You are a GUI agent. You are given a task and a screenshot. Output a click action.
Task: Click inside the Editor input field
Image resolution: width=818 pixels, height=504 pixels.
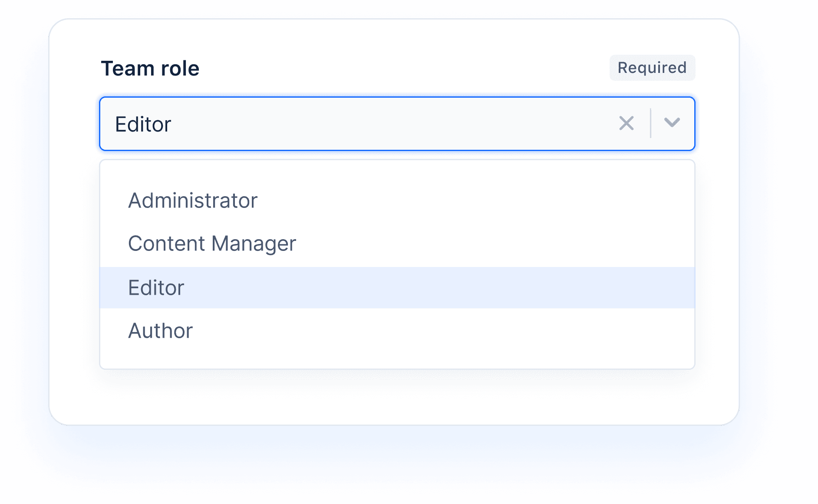click(347, 124)
